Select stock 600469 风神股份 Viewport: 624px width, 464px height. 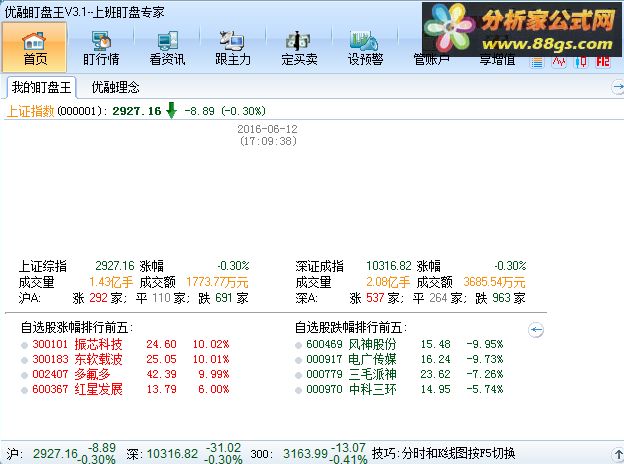[x=351, y=344]
